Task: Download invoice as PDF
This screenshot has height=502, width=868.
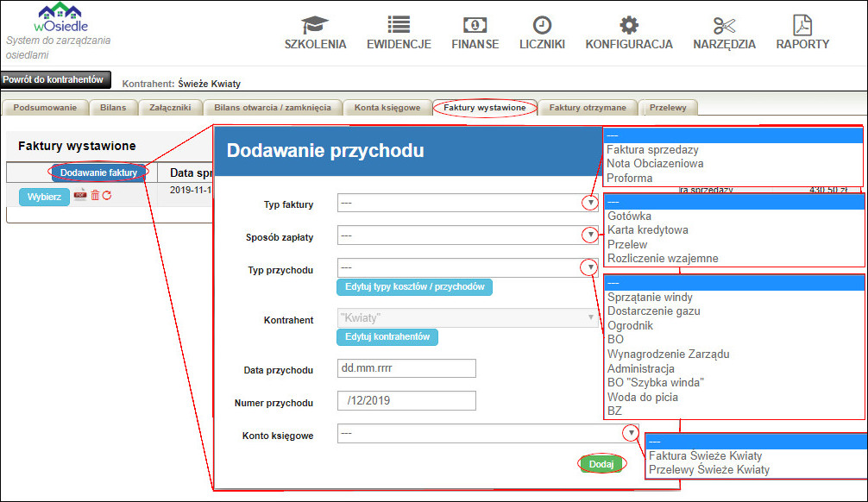Action: (79, 195)
